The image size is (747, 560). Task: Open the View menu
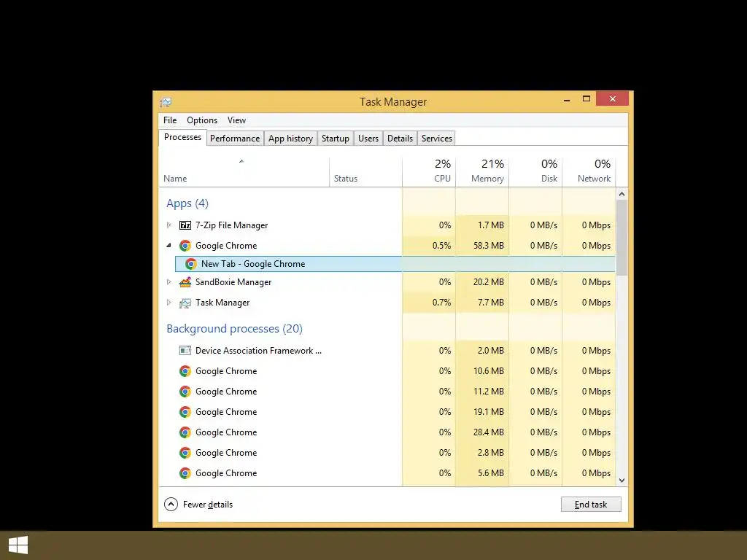point(236,120)
